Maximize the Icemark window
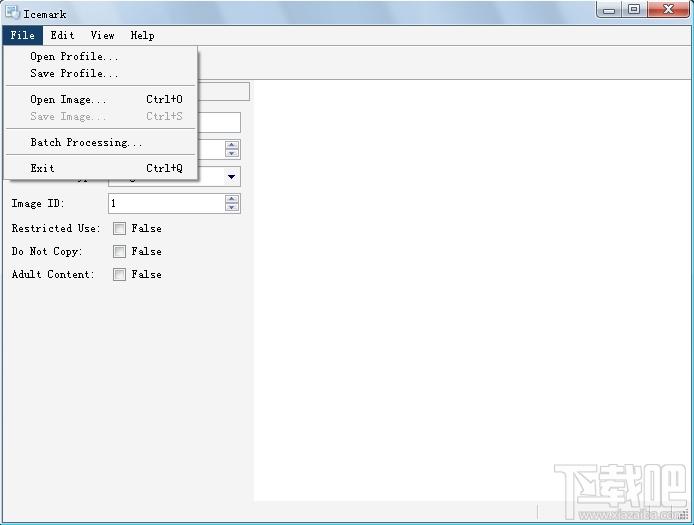 [x=634, y=10]
